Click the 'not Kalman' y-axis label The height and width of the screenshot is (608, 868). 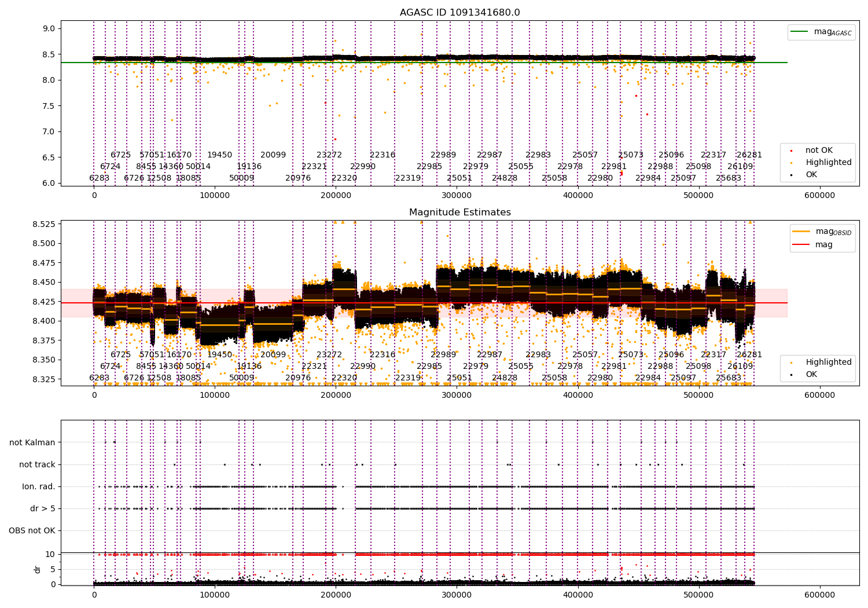[32, 442]
